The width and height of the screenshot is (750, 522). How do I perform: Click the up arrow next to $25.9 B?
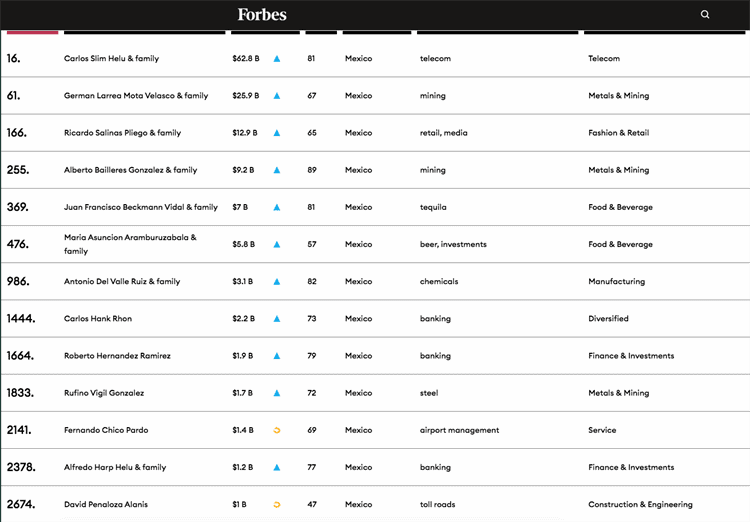(x=277, y=96)
